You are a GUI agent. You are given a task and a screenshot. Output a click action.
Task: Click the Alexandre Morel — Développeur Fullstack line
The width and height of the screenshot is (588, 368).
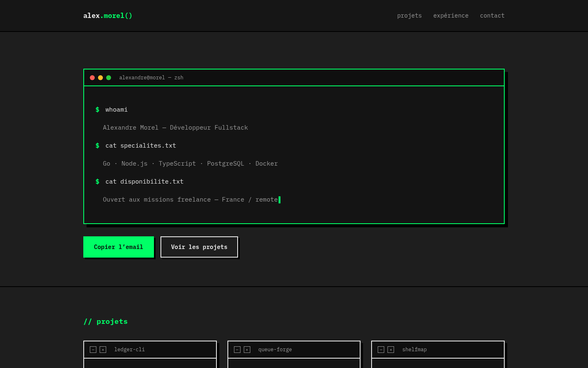pyautogui.click(x=176, y=128)
